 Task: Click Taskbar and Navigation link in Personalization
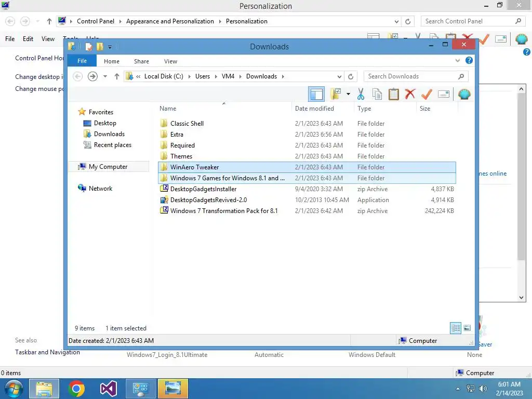click(x=47, y=352)
